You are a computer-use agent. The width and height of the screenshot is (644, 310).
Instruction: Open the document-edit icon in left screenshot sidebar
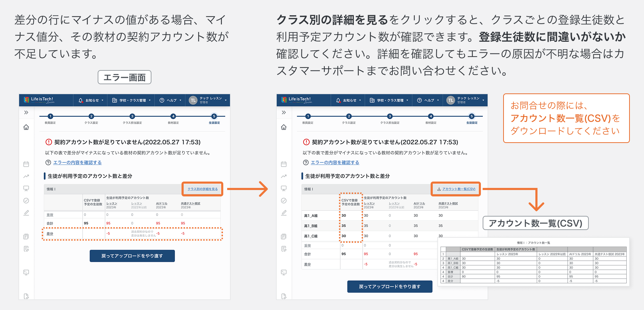click(26, 249)
